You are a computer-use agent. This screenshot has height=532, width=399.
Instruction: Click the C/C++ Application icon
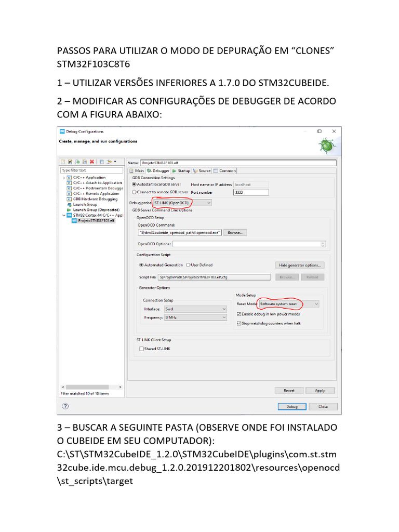[69, 178]
